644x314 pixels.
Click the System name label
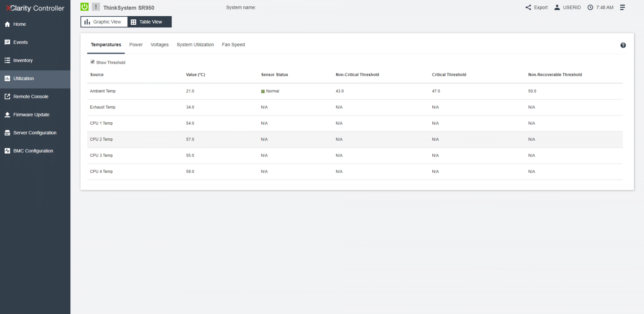(241, 7)
